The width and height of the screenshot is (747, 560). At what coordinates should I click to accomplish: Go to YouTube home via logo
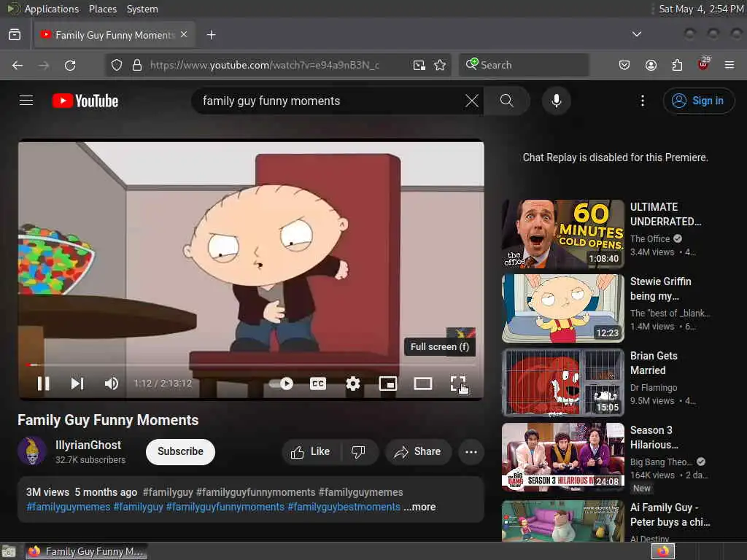tap(85, 101)
